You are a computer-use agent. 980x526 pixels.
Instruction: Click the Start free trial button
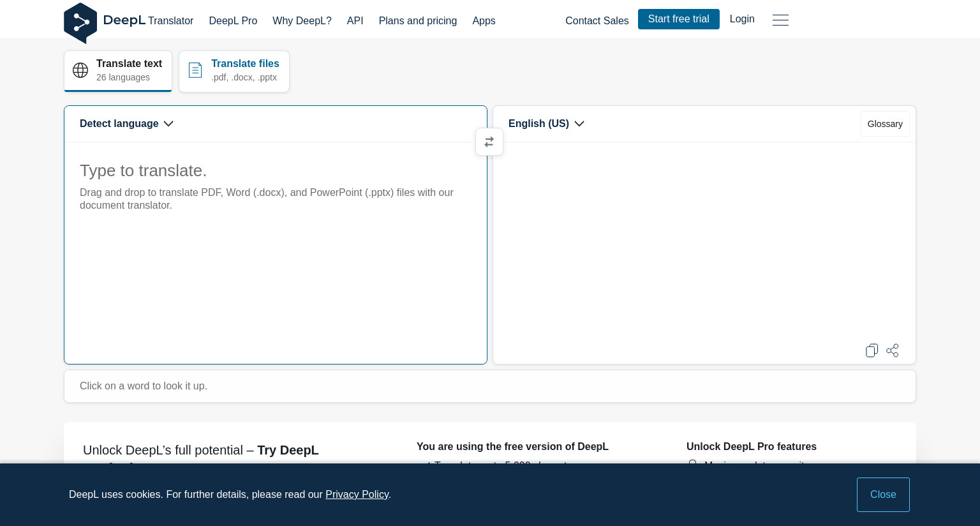point(679,19)
